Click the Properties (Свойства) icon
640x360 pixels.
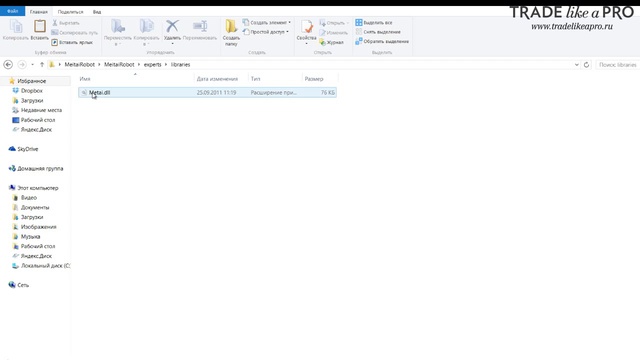[x=307, y=27]
